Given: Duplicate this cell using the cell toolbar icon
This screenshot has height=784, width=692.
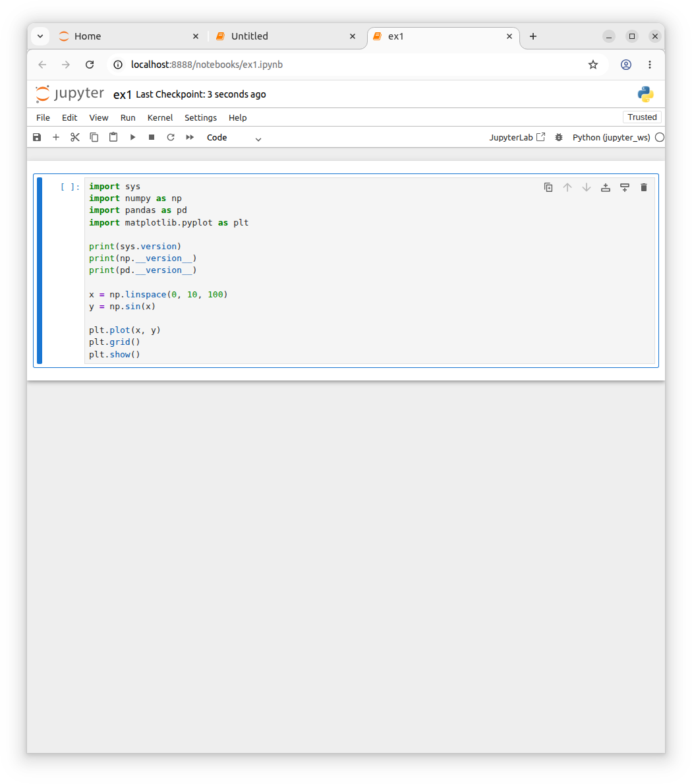Looking at the screenshot, I should [x=548, y=187].
